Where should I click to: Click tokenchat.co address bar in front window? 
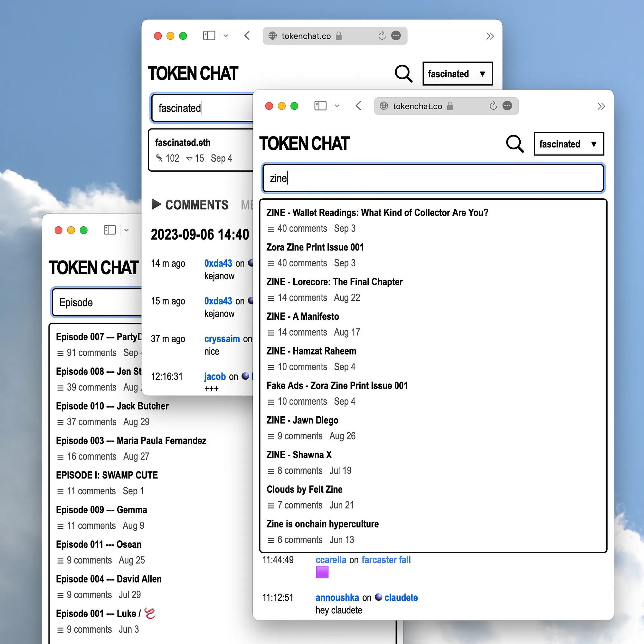point(446,106)
